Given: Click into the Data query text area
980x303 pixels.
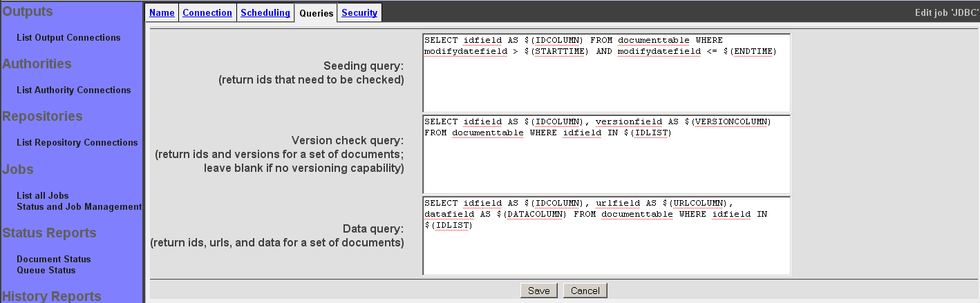Looking at the screenshot, I should pos(606,235).
